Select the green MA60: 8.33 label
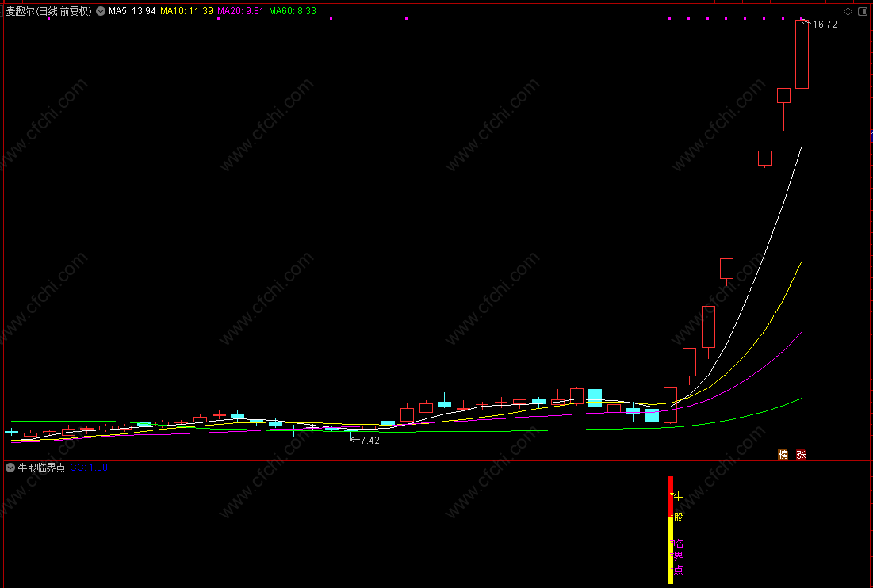Viewport: 873px width, 588px height. click(293, 10)
